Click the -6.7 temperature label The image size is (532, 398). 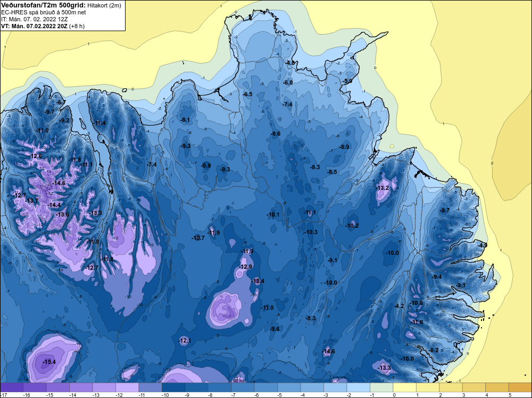(x=61, y=102)
